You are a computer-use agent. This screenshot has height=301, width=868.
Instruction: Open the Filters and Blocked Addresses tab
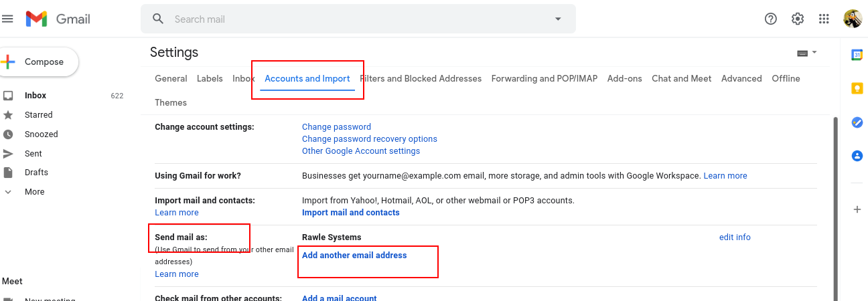tap(421, 79)
